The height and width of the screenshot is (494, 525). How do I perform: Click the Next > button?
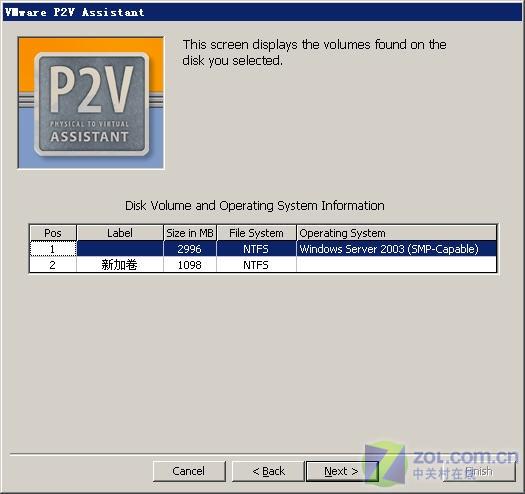[342, 471]
